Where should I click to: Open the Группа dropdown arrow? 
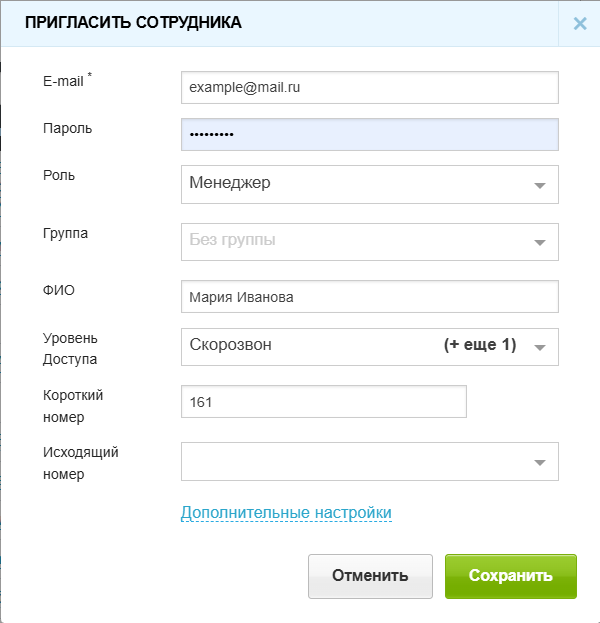[539, 242]
